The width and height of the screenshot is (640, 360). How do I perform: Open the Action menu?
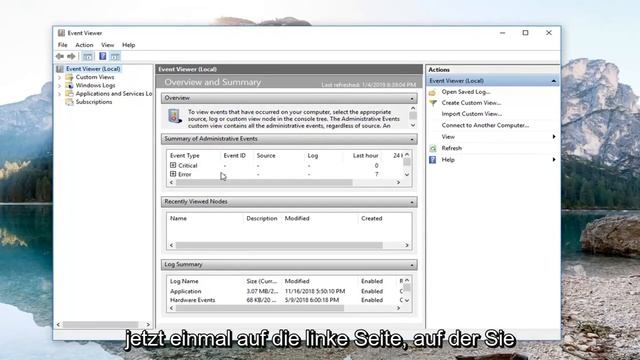click(x=84, y=45)
